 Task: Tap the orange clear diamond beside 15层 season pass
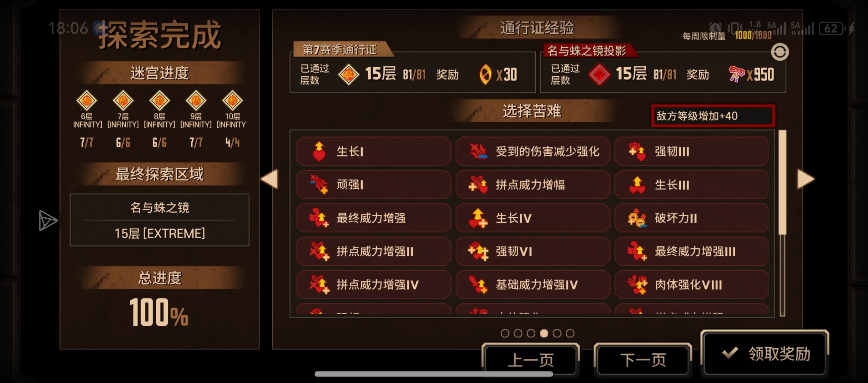(x=348, y=74)
